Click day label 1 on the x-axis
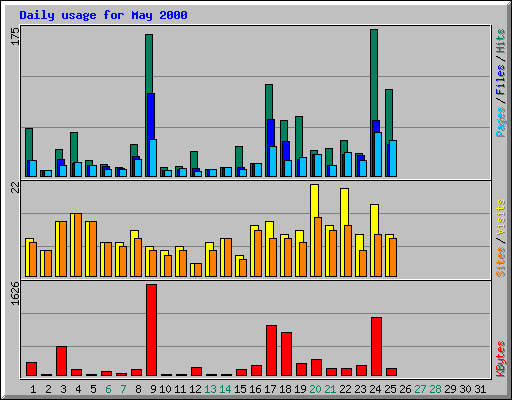 point(33,389)
